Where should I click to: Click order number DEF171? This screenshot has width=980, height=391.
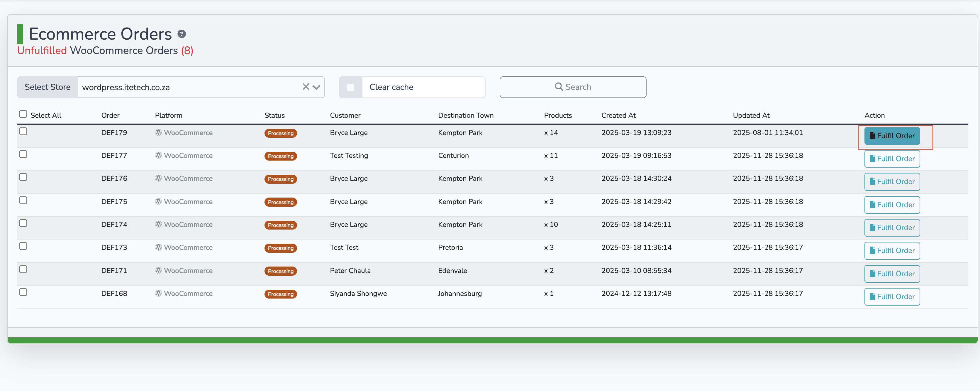click(x=114, y=270)
